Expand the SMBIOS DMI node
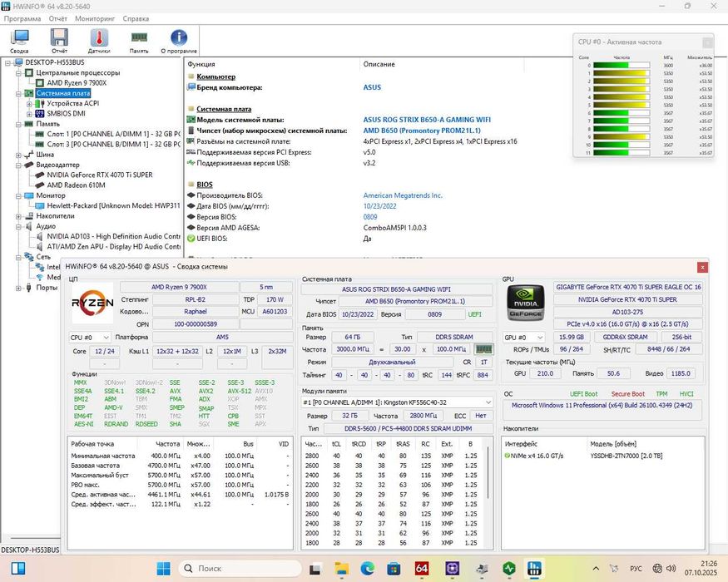Viewport: 728px width, 582px height. 29,114
